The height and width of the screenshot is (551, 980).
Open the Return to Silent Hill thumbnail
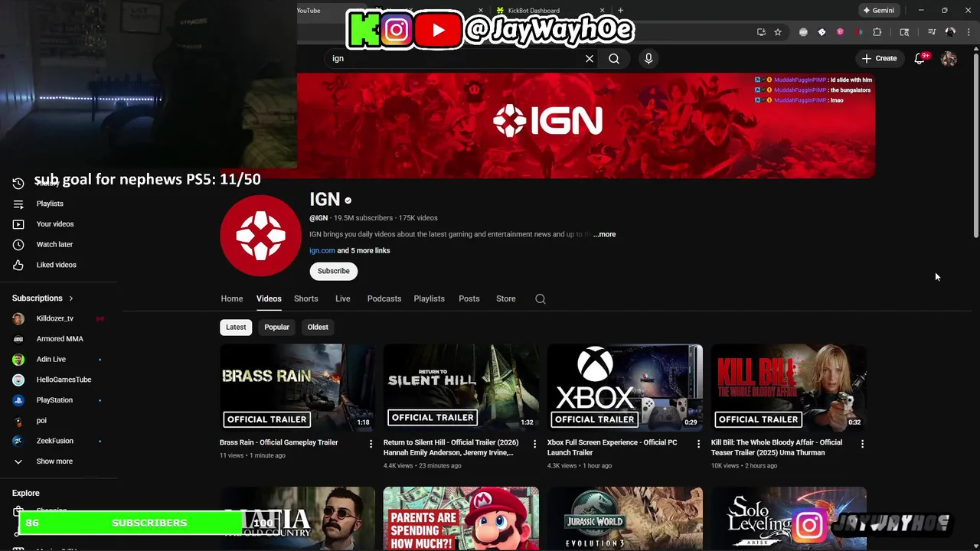point(461,387)
